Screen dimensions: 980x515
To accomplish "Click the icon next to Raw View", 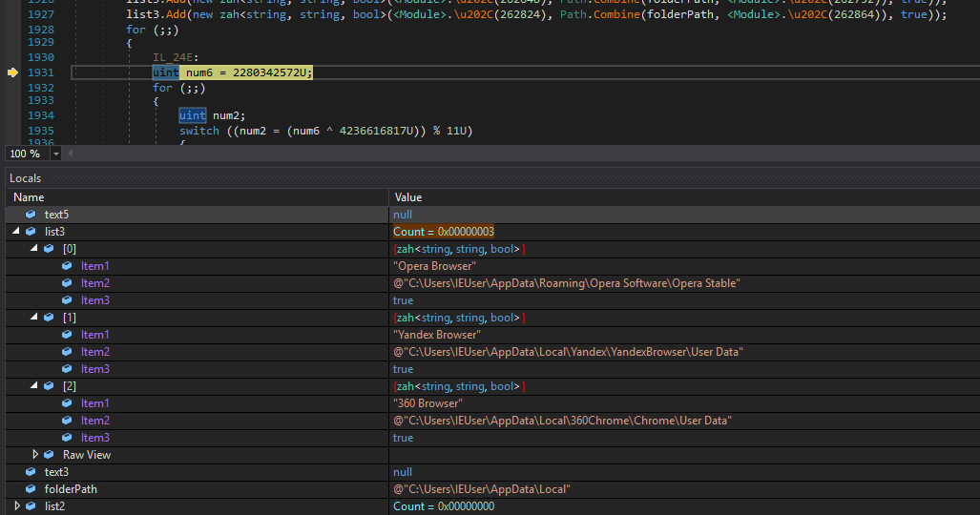I will 50,455.
